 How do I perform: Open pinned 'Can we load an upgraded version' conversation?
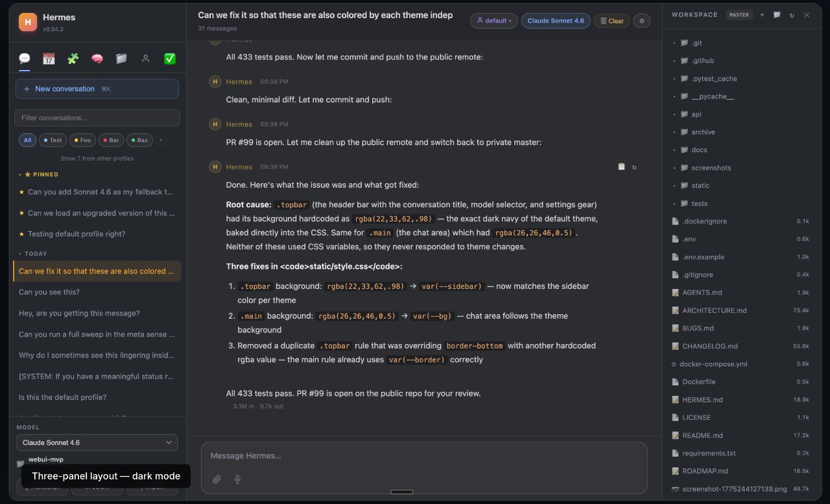click(97, 213)
